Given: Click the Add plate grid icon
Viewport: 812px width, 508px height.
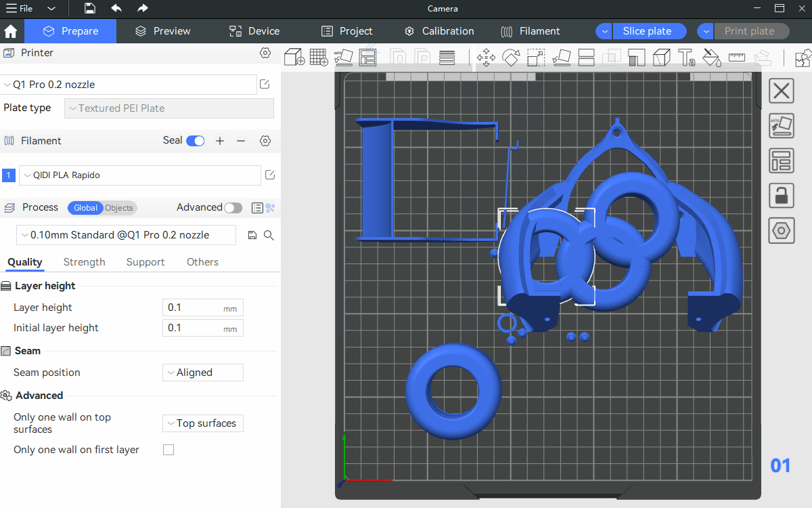Looking at the screenshot, I should click(319, 58).
